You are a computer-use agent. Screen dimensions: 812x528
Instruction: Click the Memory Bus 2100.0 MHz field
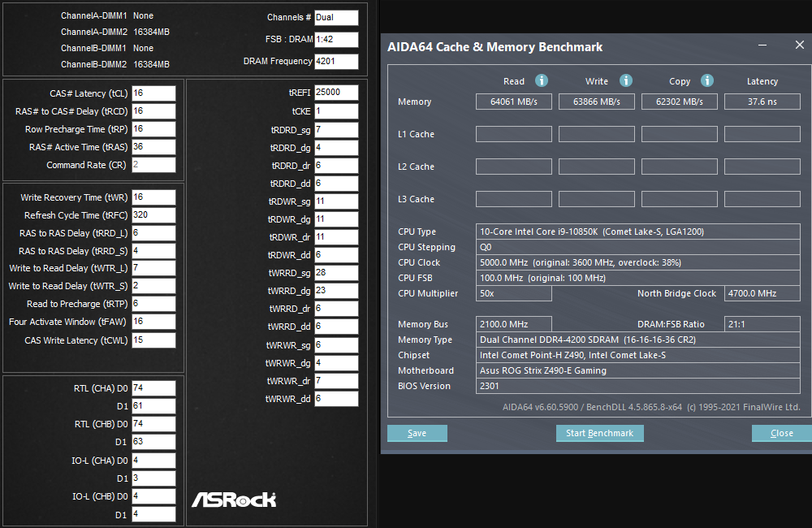pyautogui.click(x=514, y=324)
